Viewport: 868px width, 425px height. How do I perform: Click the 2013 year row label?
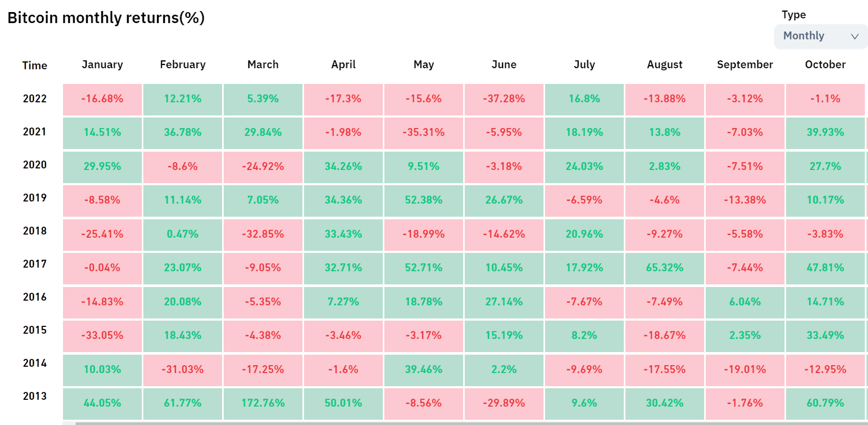click(x=35, y=396)
